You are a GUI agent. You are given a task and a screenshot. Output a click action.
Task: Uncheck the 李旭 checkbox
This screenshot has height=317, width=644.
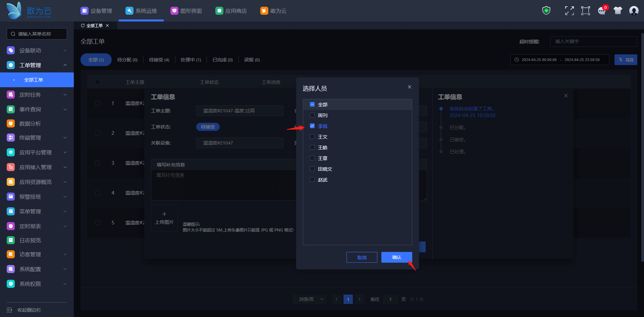312,126
